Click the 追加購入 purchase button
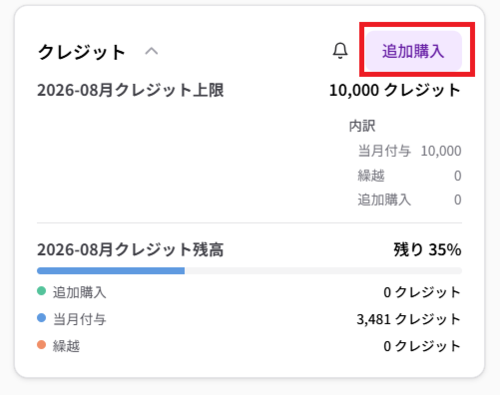This screenshot has width=500, height=395. click(x=413, y=51)
